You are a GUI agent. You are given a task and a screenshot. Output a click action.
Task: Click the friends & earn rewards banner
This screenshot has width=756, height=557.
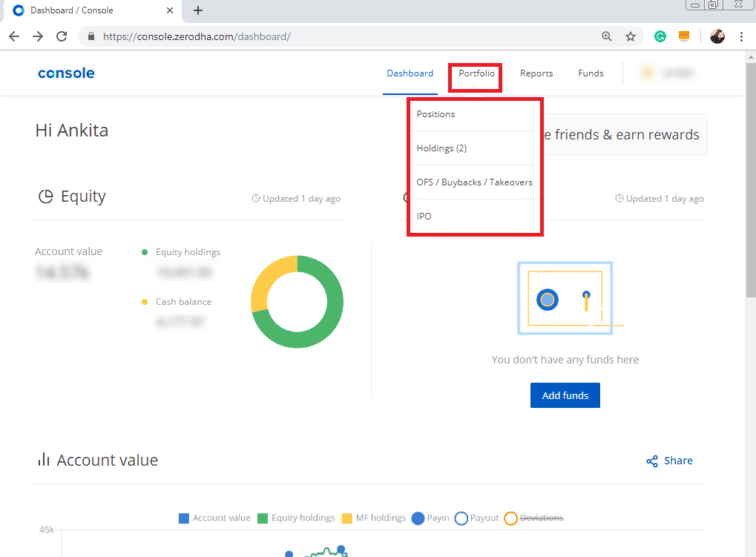click(625, 135)
